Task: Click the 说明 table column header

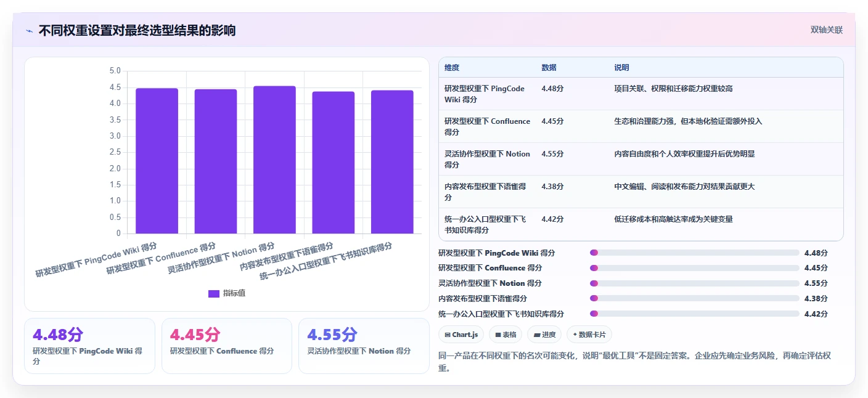Action: coord(621,68)
